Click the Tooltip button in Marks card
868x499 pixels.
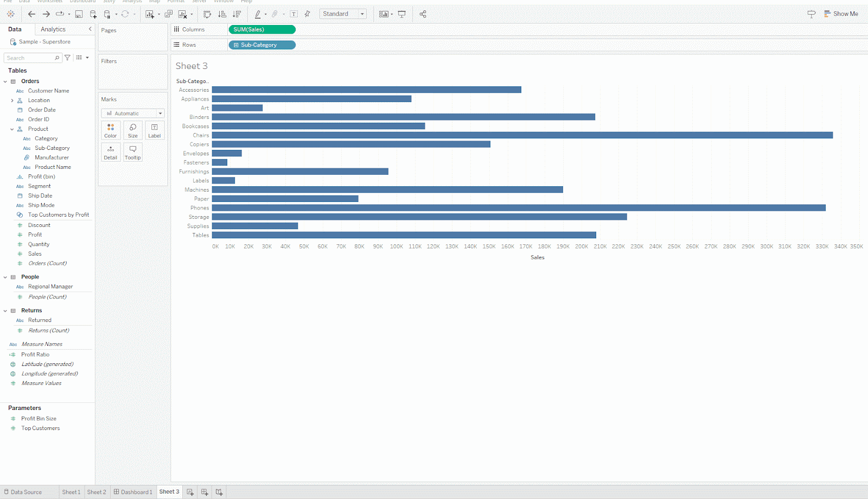coord(133,152)
